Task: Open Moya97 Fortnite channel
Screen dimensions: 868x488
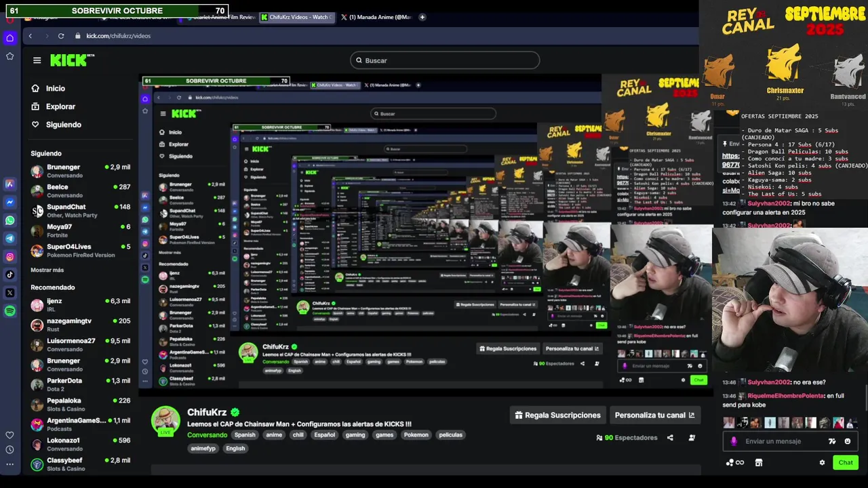Action: pyautogui.click(x=80, y=230)
